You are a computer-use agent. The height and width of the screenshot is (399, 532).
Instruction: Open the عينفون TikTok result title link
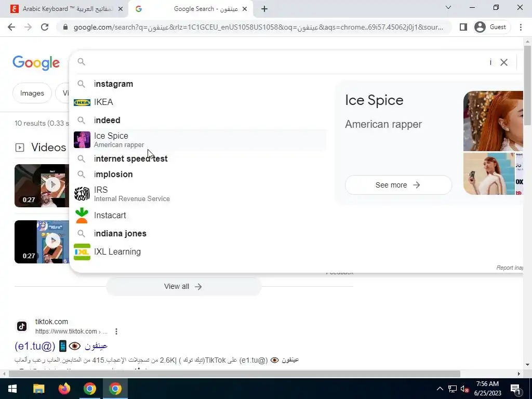[x=61, y=345]
